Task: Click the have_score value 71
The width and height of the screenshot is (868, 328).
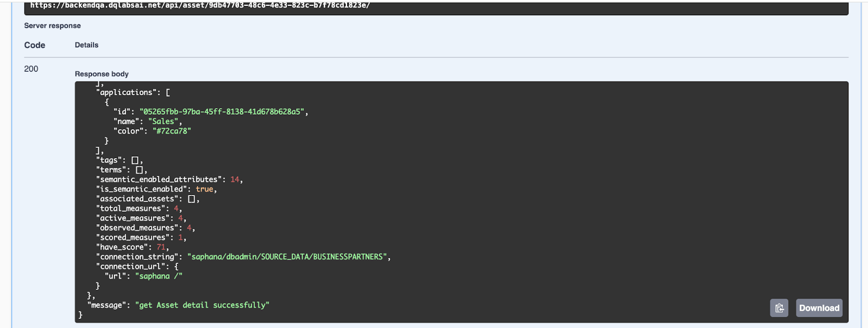Action: 161,247
